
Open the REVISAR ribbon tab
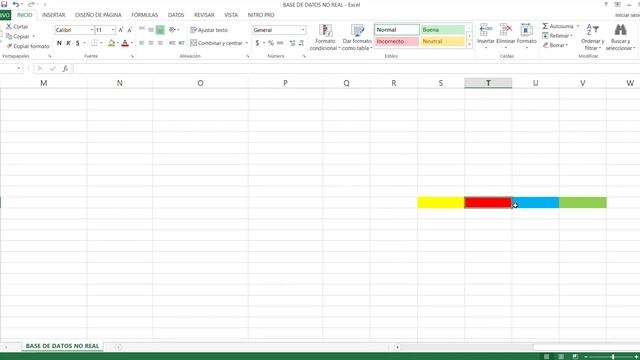204,15
